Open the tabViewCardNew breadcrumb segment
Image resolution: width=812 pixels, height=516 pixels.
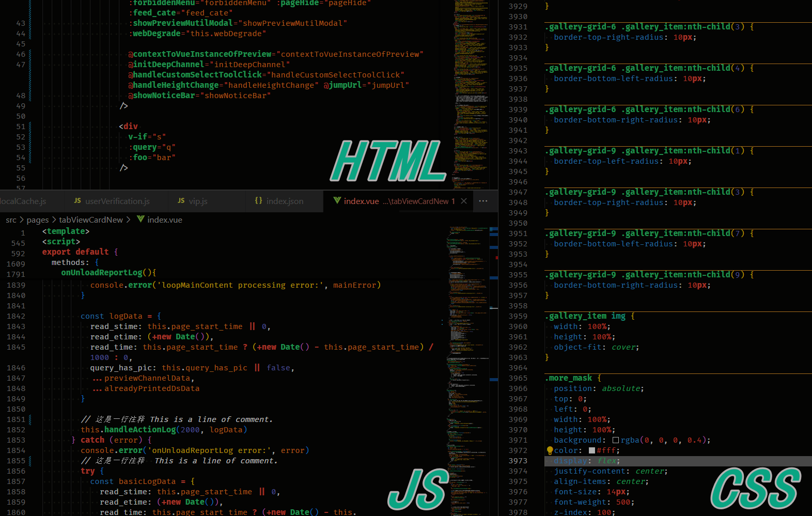(91, 220)
